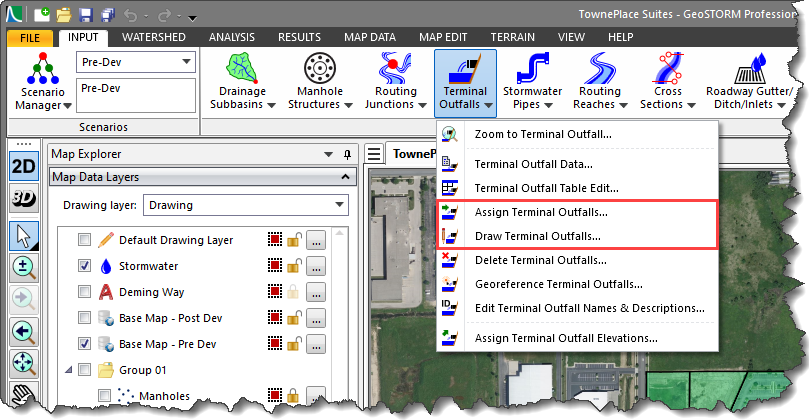Collapse the Map Data Layers section
Image resolution: width=809 pixels, height=420 pixels.
(x=345, y=177)
